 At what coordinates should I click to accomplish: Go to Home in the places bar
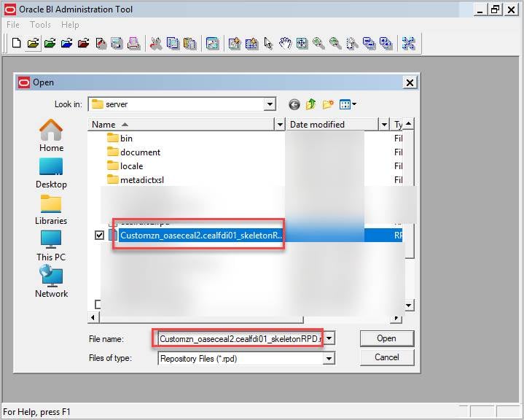pos(51,136)
